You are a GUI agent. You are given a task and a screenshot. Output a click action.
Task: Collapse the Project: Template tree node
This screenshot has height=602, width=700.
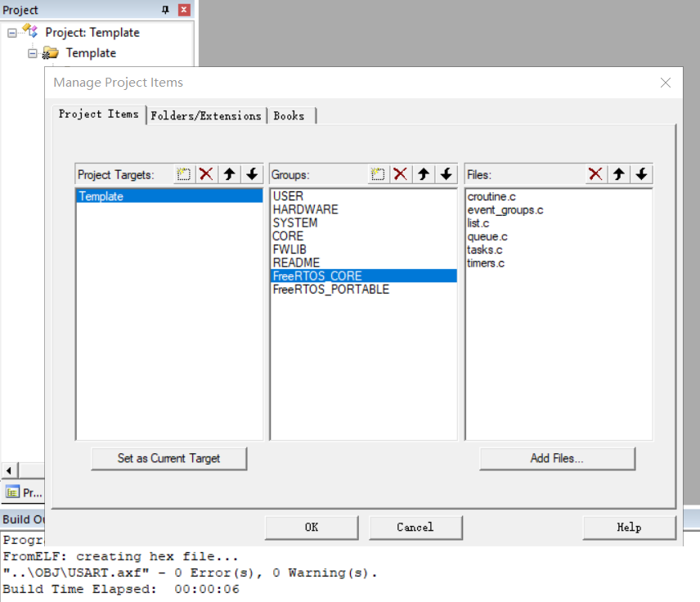pos(12,33)
